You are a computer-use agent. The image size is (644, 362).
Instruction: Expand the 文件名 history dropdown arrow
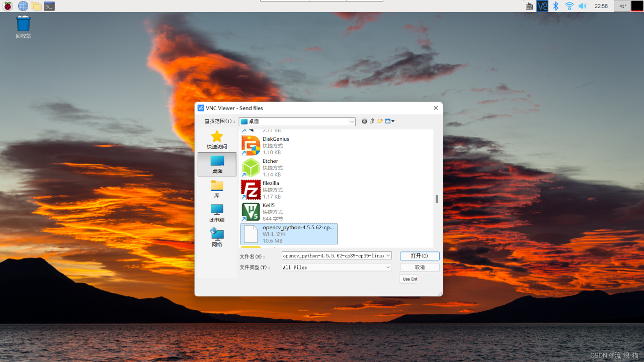pos(388,256)
